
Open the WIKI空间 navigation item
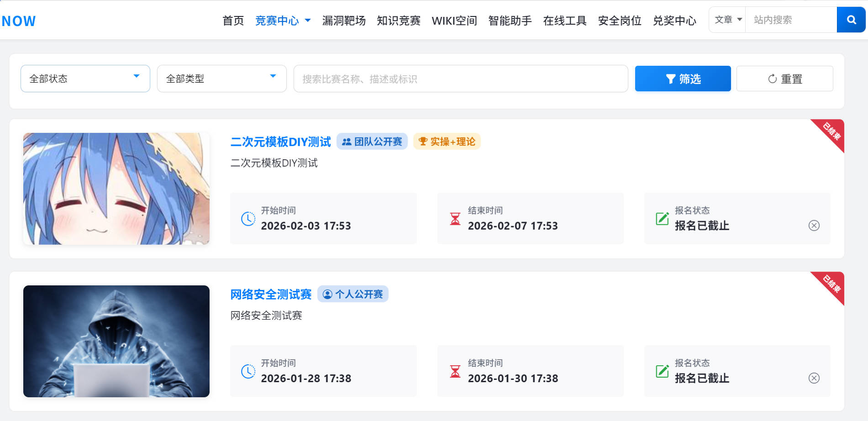click(454, 21)
